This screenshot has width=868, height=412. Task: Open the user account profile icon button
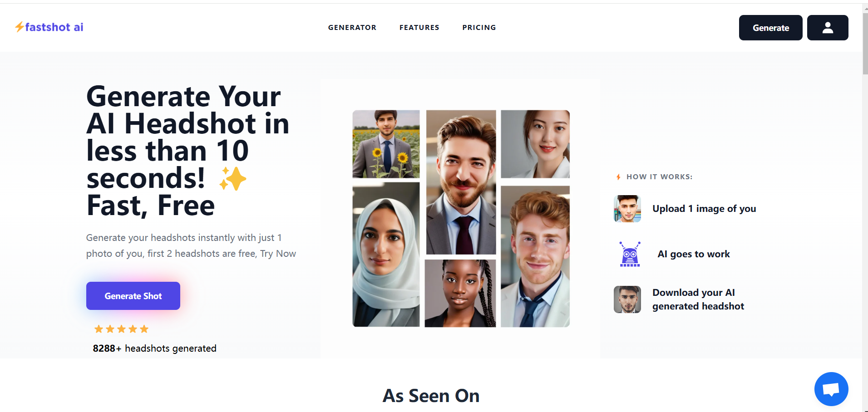coord(827,28)
